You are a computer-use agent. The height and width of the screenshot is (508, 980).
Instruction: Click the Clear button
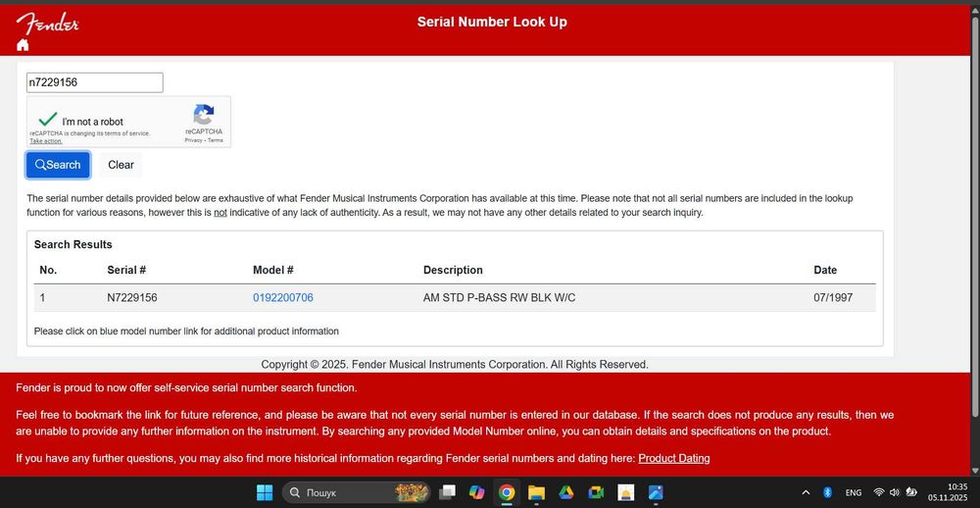pos(121,165)
